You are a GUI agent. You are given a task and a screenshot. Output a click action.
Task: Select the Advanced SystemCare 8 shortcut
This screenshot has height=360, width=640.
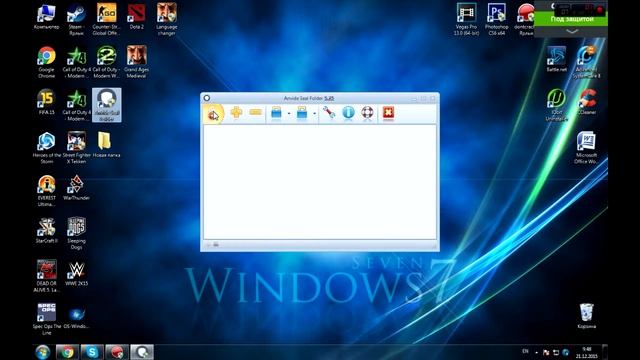coord(587,62)
